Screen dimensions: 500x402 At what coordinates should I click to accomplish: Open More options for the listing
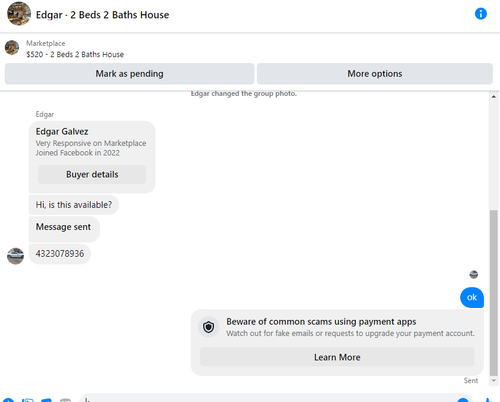click(375, 74)
